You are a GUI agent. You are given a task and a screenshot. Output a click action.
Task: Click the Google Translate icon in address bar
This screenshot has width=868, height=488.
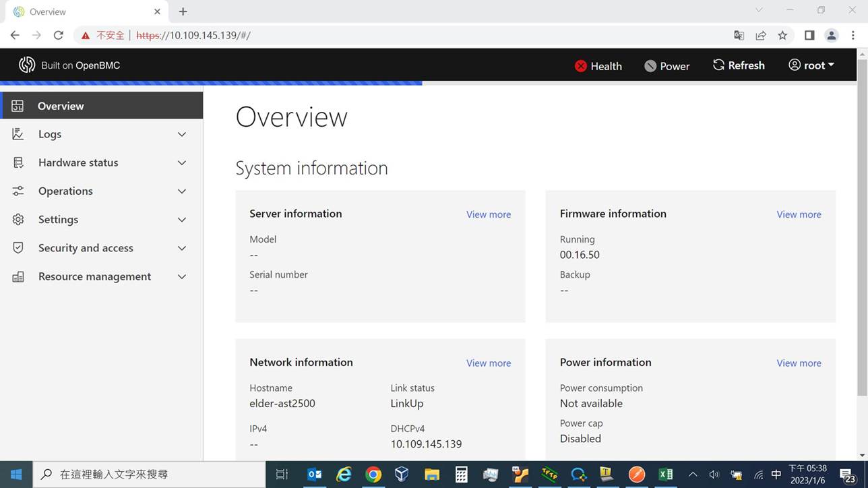pyautogui.click(x=739, y=35)
